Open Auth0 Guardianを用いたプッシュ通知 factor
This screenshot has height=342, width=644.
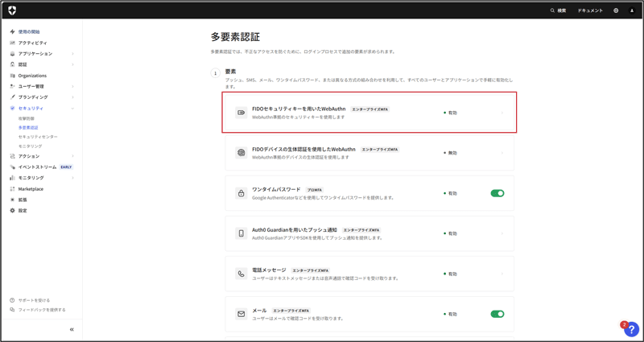[x=295, y=230]
